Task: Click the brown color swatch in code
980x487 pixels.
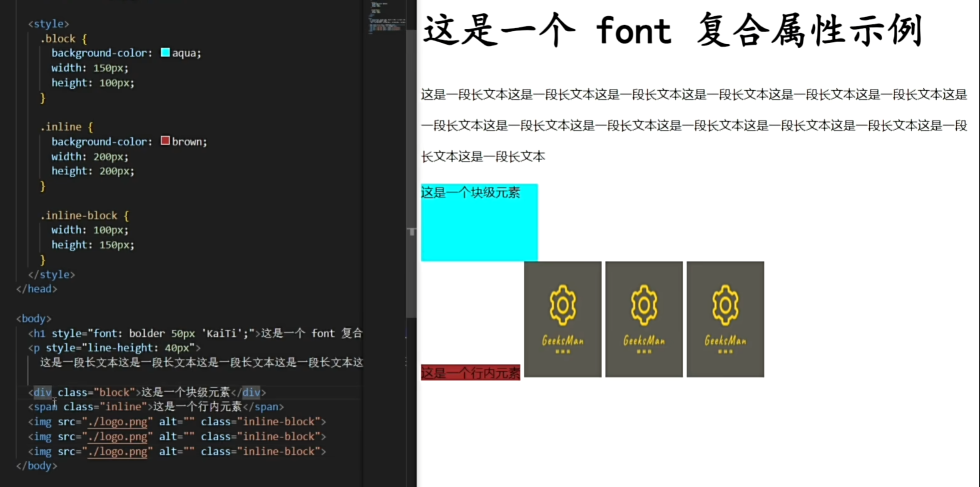Action: tap(165, 141)
